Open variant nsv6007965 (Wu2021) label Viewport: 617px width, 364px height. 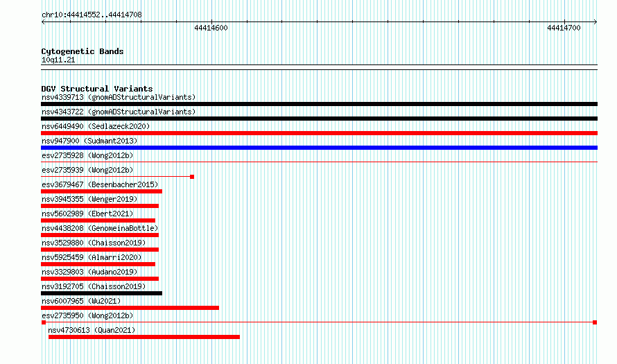pos(81,301)
